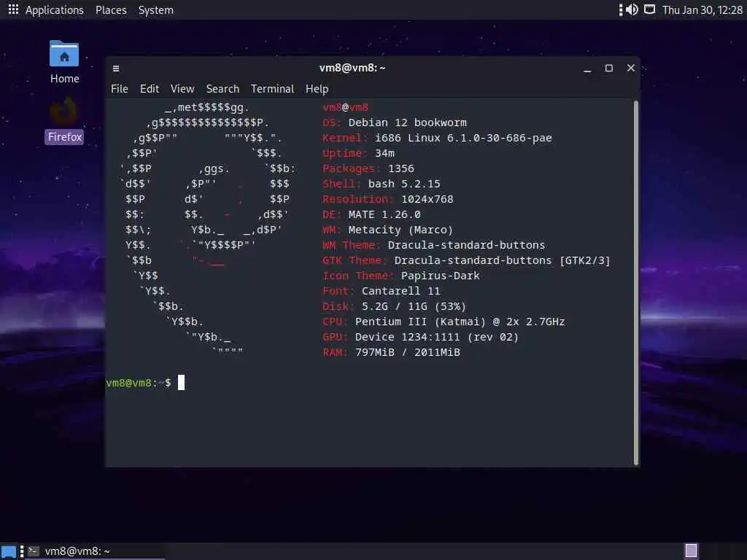Click the WM value 'Metacity (Marco)'
747x560 pixels.
coord(400,230)
